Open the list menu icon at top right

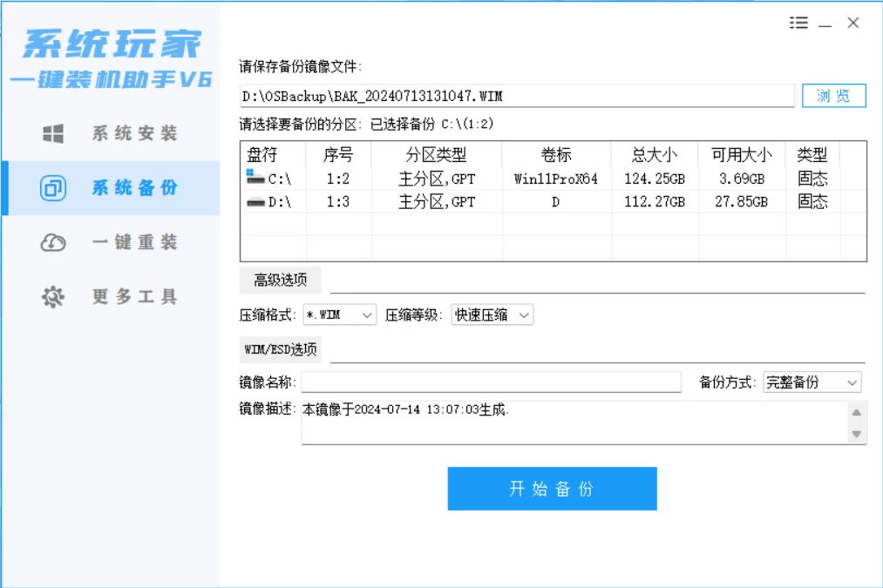click(798, 23)
